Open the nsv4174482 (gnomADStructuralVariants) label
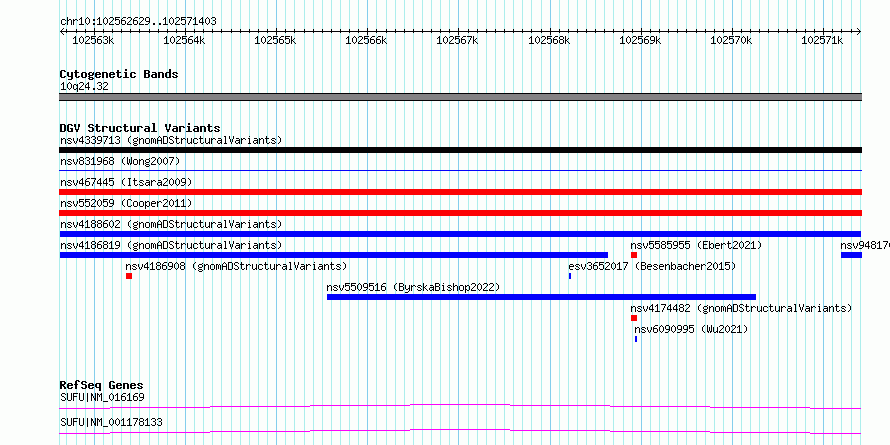The height and width of the screenshot is (445, 890). pos(741,308)
